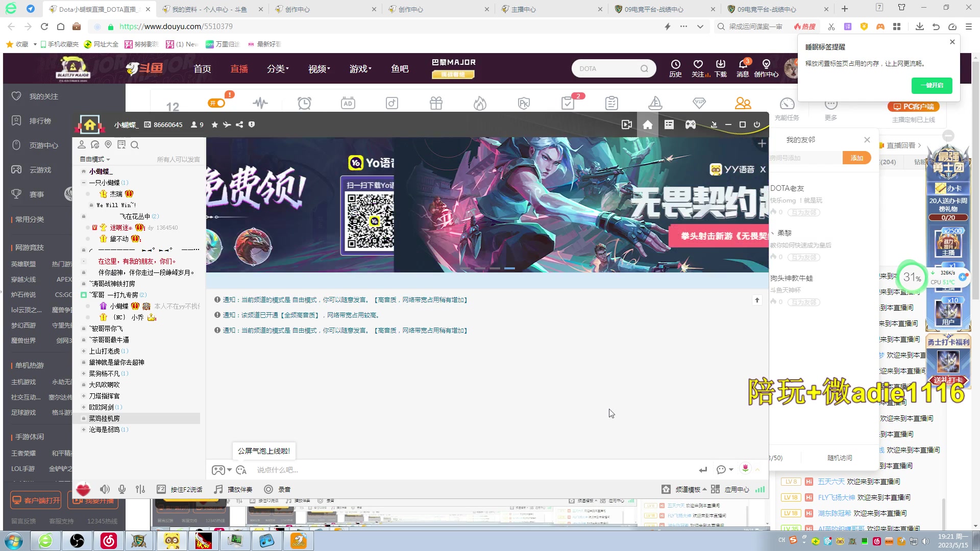Open the bulletin board icon above channel list

tap(121, 145)
